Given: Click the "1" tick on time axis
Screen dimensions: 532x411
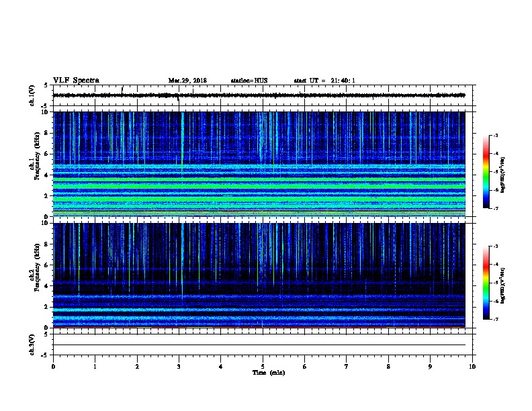Looking at the screenshot, I should [95, 367].
